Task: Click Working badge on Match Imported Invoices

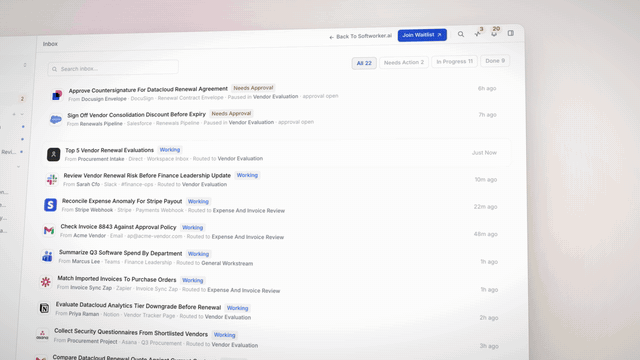Action: click(x=193, y=280)
